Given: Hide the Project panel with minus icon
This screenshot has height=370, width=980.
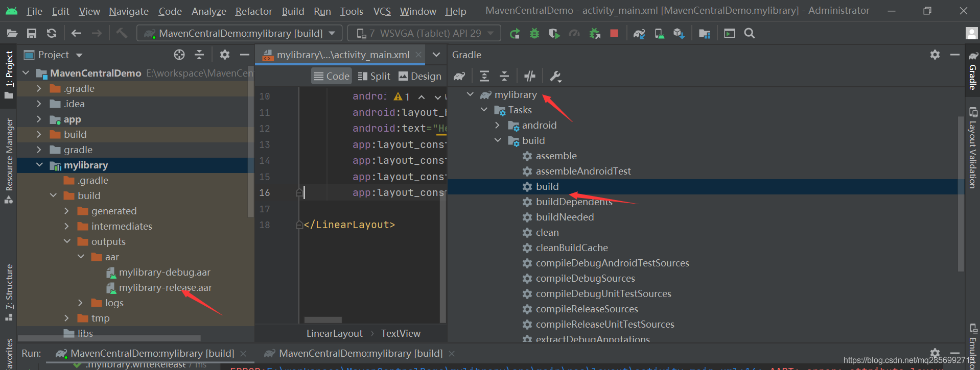Looking at the screenshot, I should (x=245, y=55).
